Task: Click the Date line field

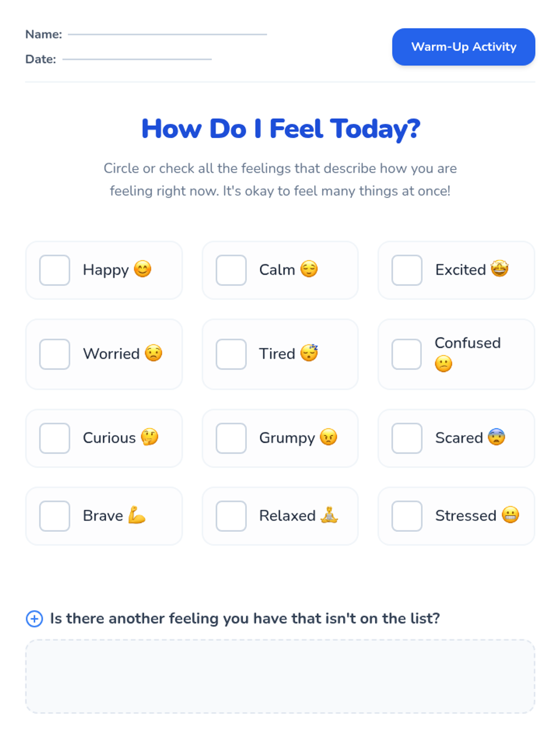Action: pos(137,59)
